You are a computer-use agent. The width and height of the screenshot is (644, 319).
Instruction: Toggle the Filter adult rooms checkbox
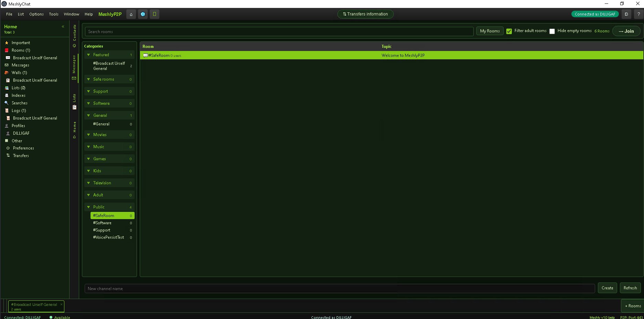click(509, 31)
